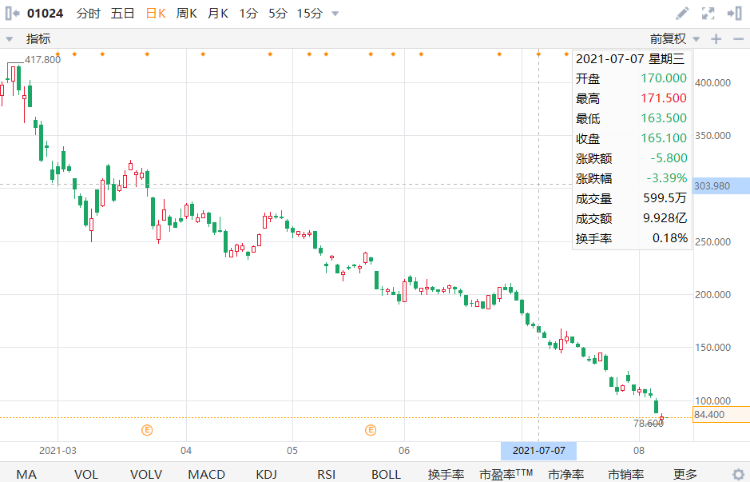The height and width of the screenshot is (482, 750).
Task: Switch to 五日 five-day view
Action: click(x=122, y=13)
